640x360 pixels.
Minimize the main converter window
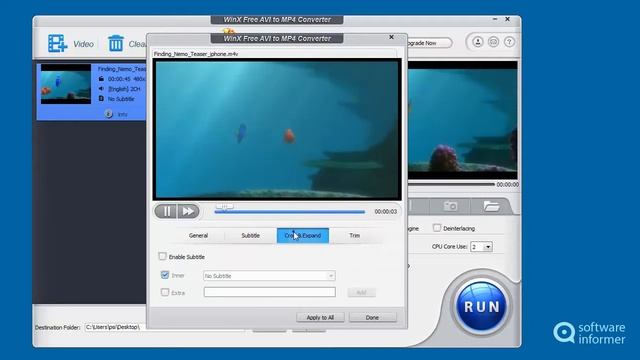[495, 19]
